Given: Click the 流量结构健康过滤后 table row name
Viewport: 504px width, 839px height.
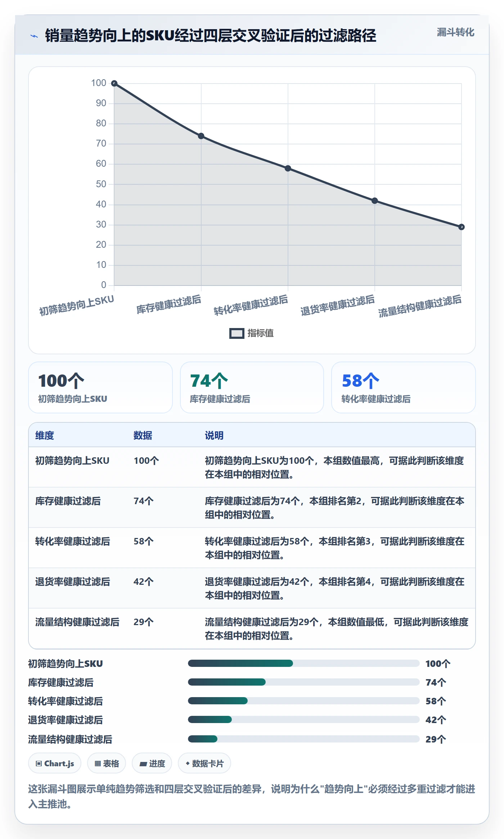Looking at the screenshot, I should [x=77, y=622].
